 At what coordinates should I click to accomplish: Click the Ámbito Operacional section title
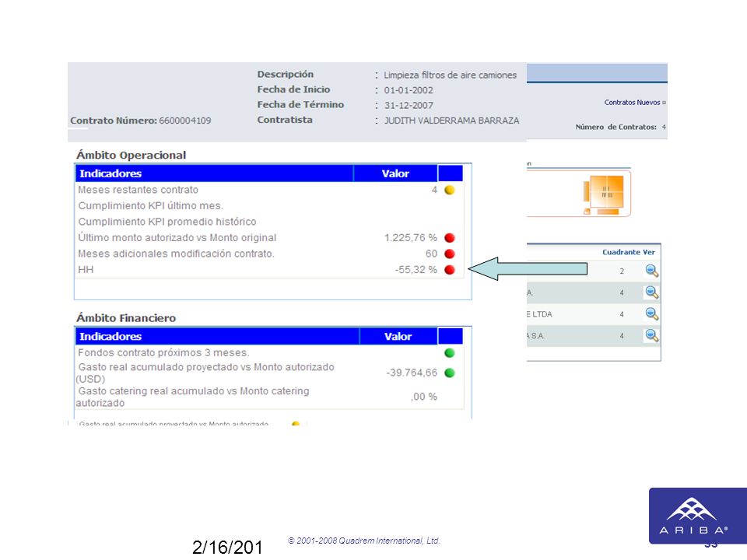pyautogui.click(x=131, y=156)
